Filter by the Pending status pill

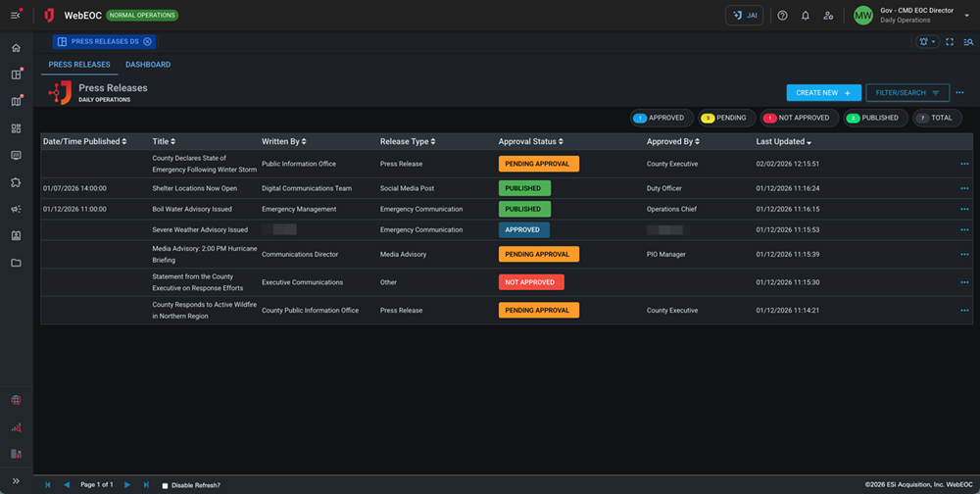point(726,118)
